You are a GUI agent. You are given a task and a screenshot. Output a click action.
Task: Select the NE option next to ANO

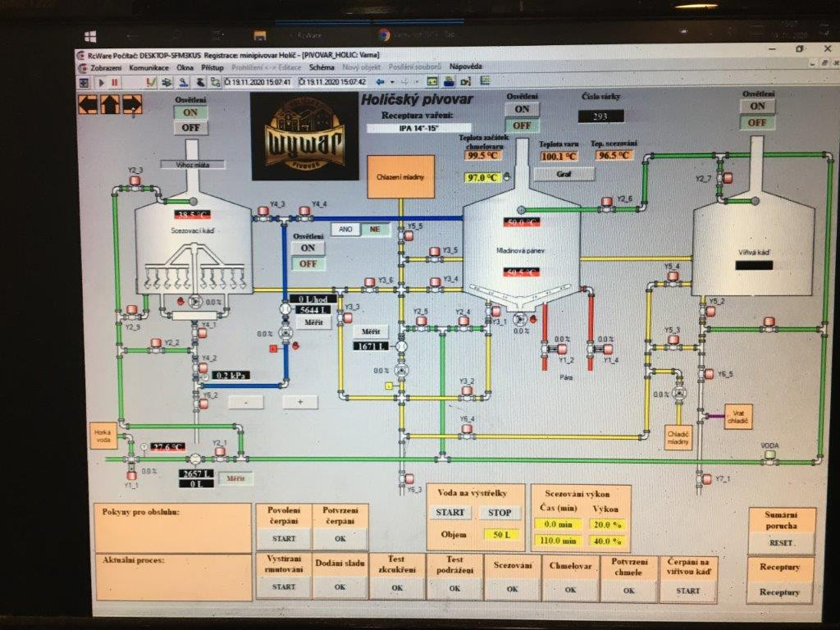click(x=375, y=229)
